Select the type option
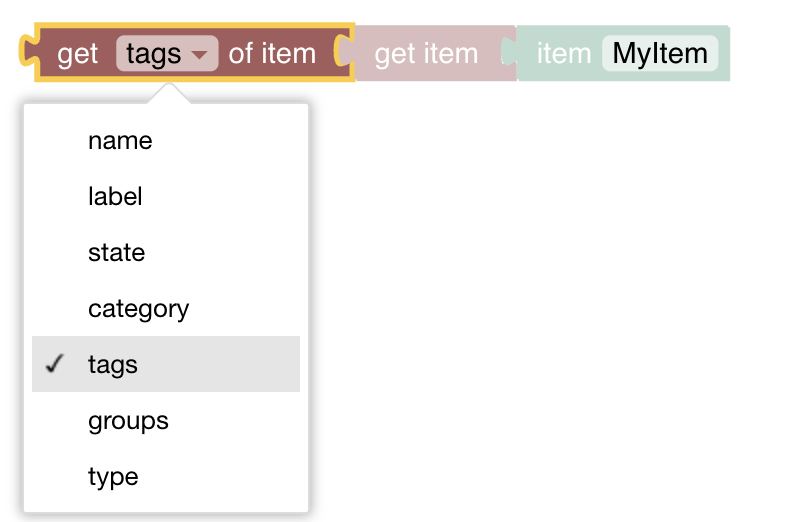Screen dimensions: 796x522 (x=113, y=477)
